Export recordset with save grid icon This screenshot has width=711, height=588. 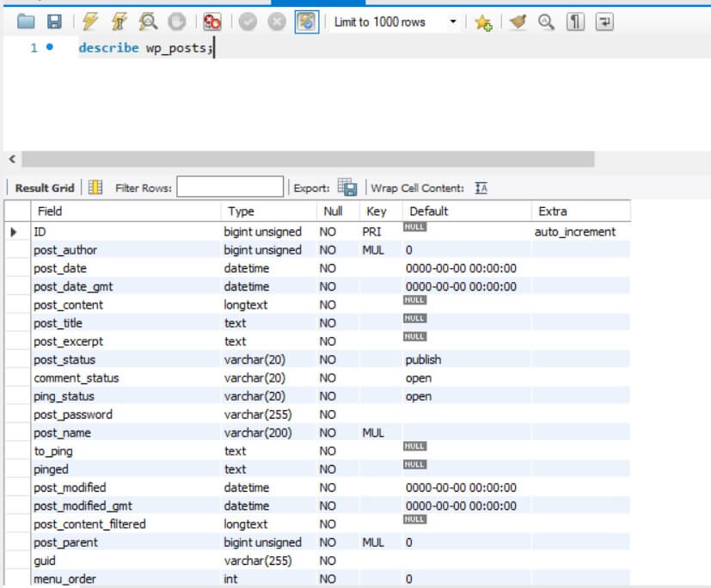(x=347, y=187)
